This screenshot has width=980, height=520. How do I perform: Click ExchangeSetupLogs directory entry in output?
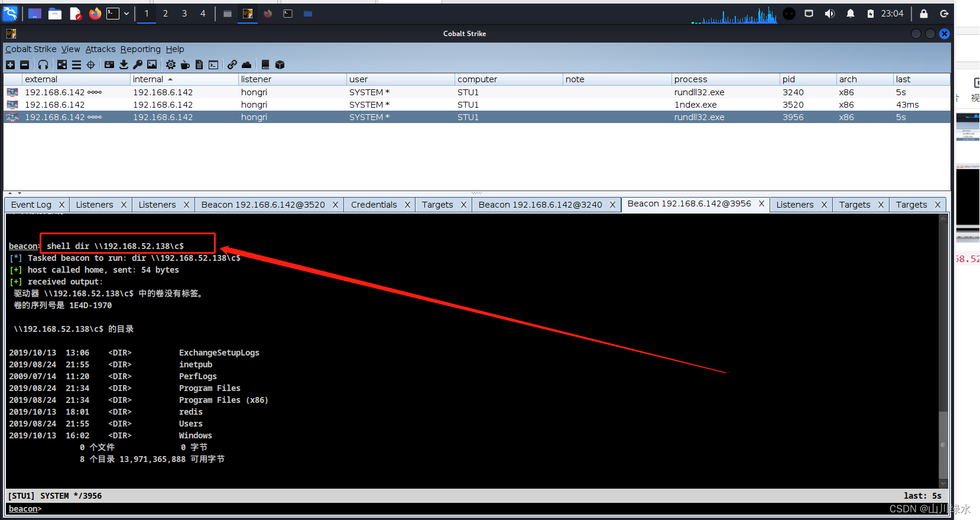219,353
